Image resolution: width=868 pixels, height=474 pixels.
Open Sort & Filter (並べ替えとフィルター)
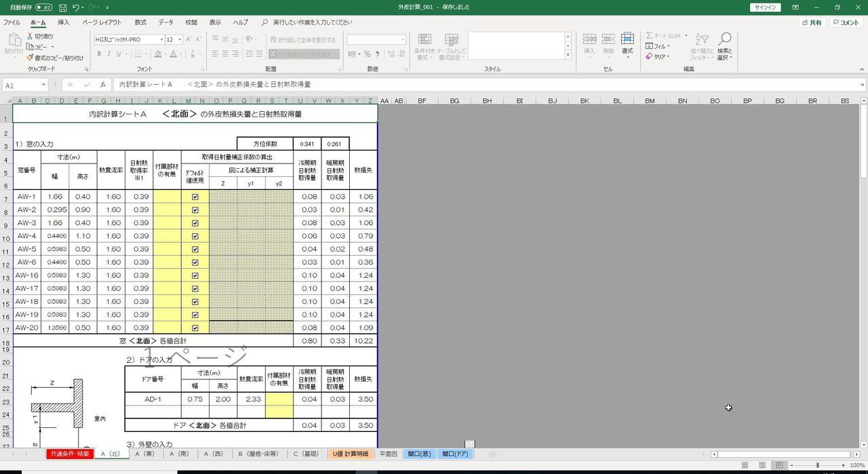702,47
